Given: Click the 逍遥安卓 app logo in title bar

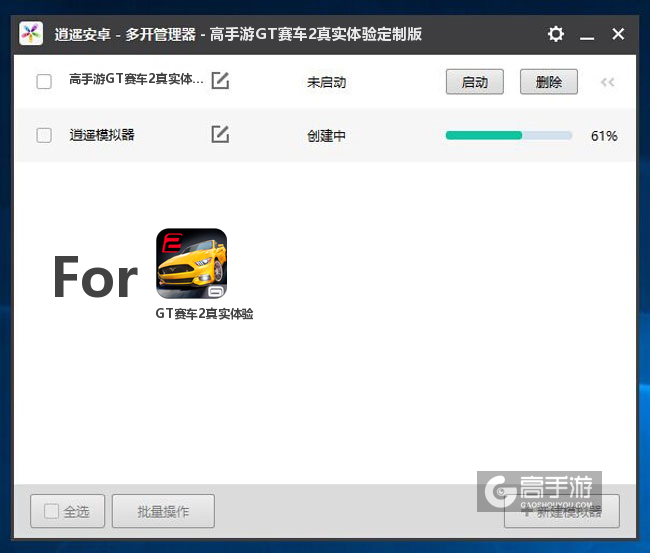Looking at the screenshot, I should coord(31,34).
